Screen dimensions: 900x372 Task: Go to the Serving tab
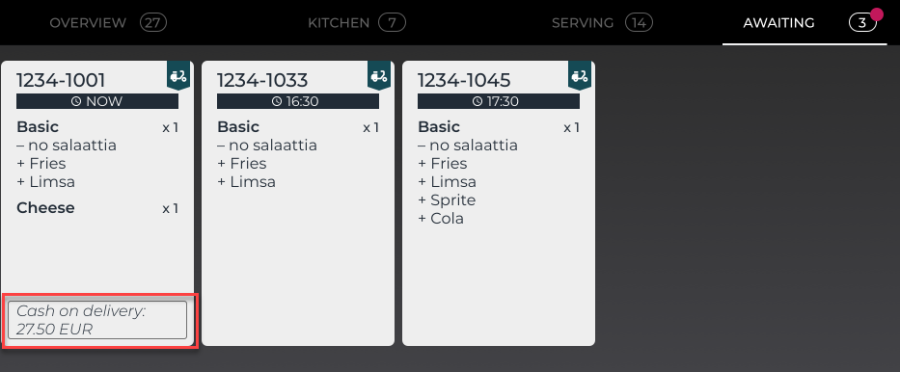[602, 23]
